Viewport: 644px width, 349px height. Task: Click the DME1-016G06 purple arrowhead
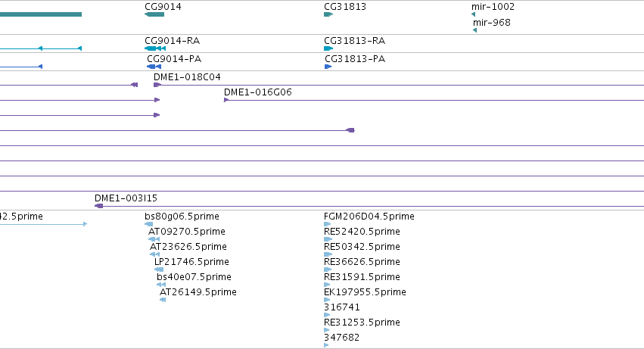pos(226,100)
